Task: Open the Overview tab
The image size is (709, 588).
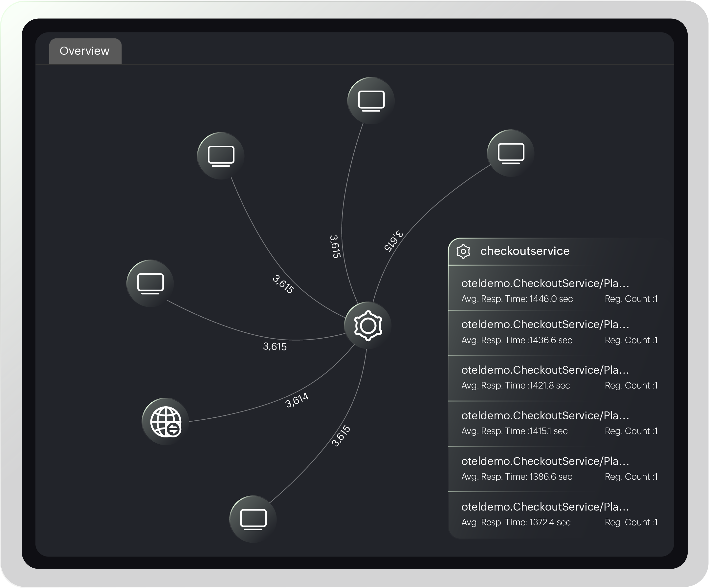Action: click(85, 51)
